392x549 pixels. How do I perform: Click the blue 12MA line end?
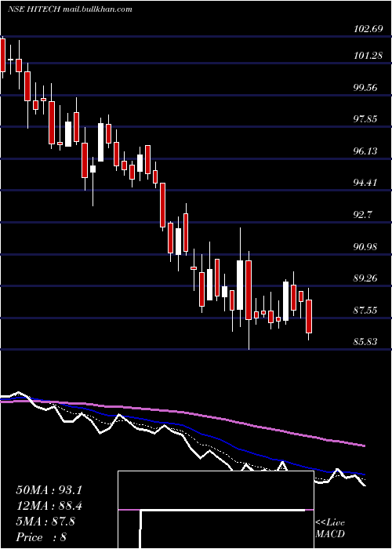click(x=364, y=474)
